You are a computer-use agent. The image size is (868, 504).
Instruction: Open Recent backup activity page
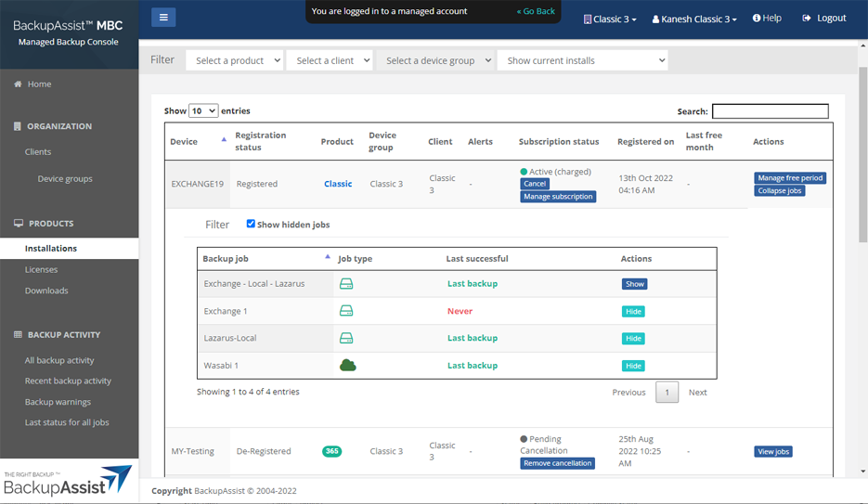point(68,381)
